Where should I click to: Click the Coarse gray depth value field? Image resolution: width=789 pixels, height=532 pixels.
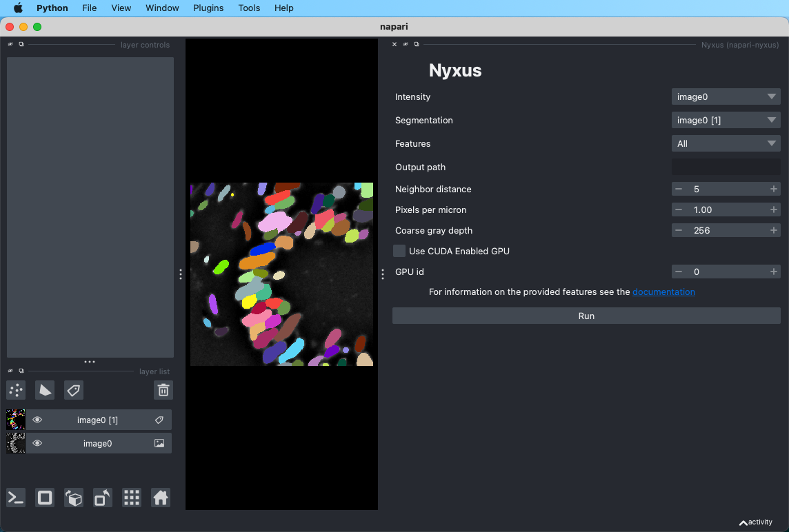pyautogui.click(x=726, y=230)
